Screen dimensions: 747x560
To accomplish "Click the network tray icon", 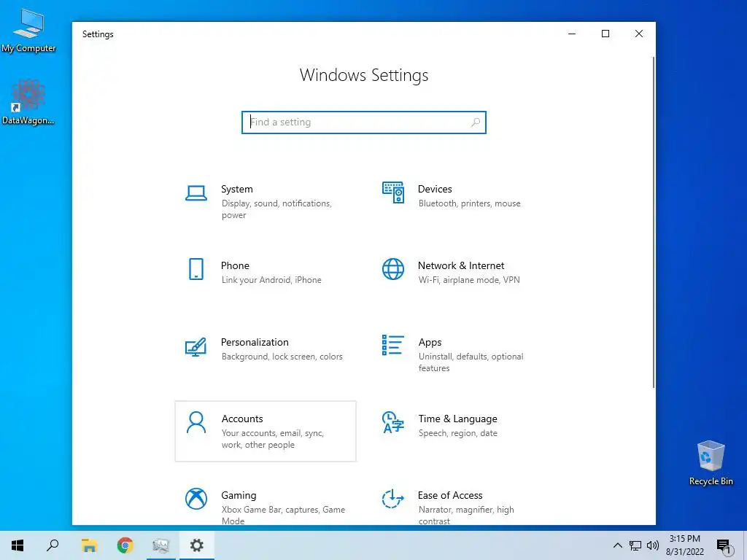I will [635, 545].
